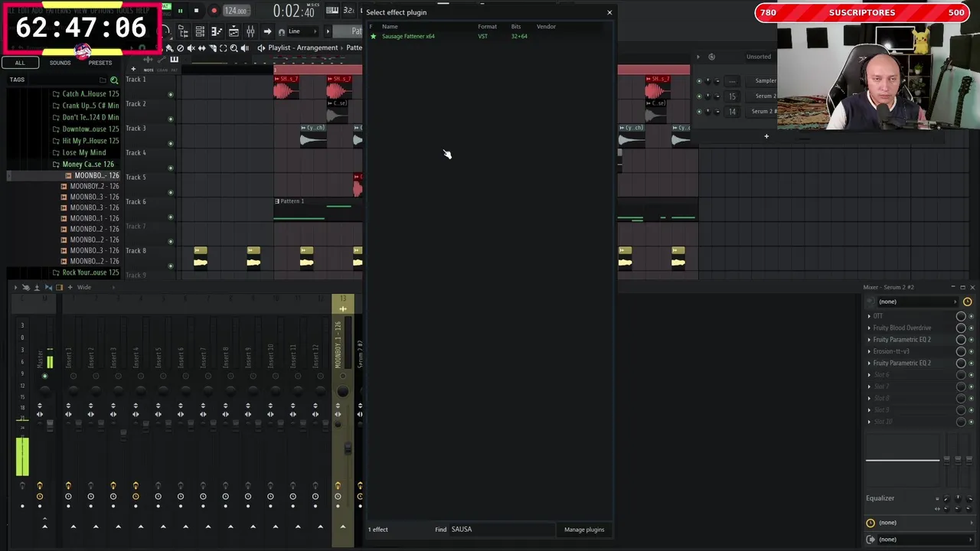Toggle mute LED on Track 1
Viewport: 980px width, 551px height.
(x=171, y=94)
